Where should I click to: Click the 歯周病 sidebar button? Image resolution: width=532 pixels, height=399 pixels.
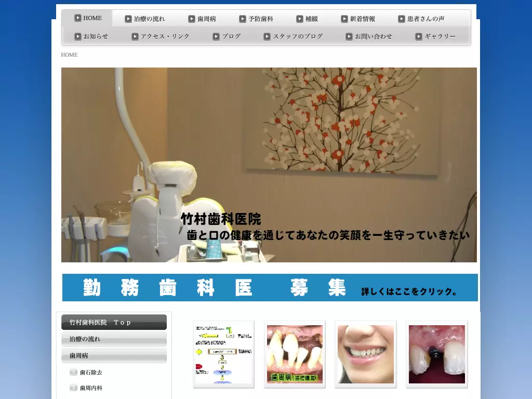coord(114,355)
